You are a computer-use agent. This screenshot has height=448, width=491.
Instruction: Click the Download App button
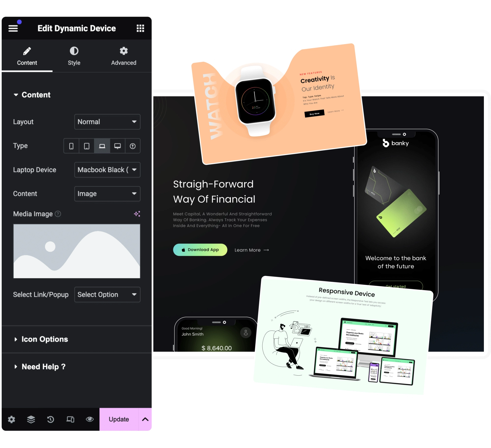(200, 250)
